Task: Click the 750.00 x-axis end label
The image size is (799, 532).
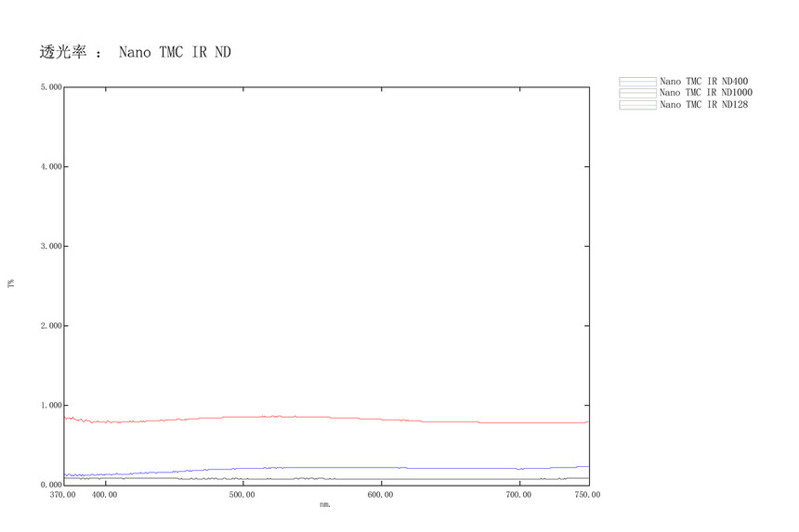Action: (x=588, y=495)
